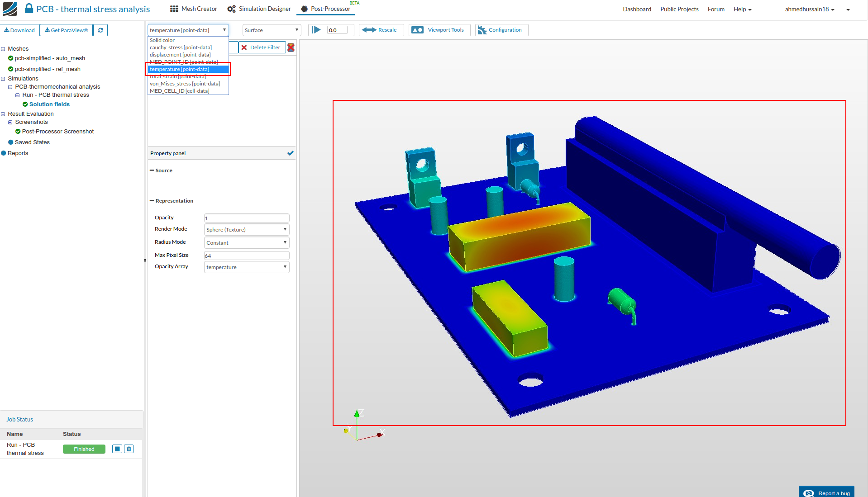This screenshot has height=497, width=868.
Task: Open the Surface representation dropdown
Action: tap(272, 30)
